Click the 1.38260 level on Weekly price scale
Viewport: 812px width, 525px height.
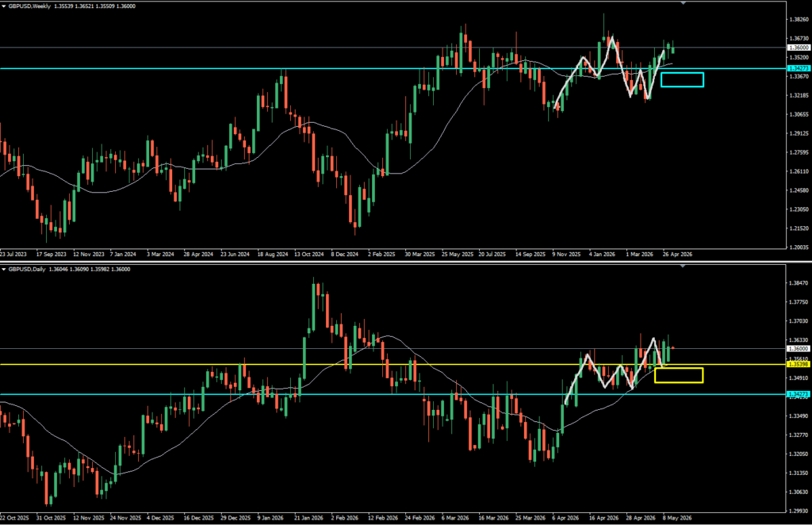point(799,20)
